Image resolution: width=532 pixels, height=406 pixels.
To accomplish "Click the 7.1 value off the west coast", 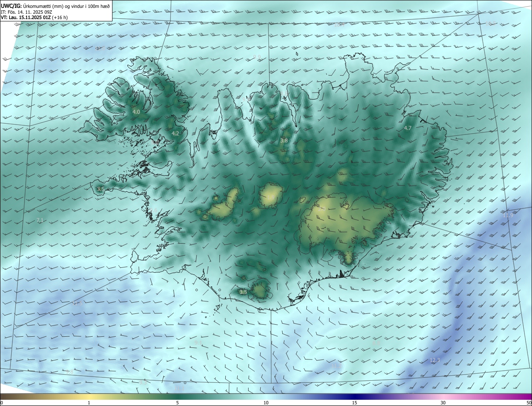I will click(40, 220).
